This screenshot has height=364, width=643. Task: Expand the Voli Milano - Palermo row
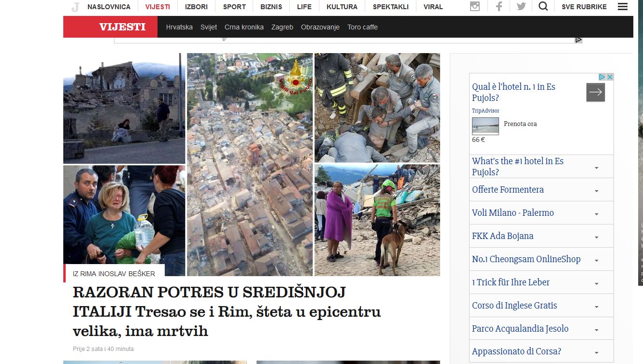(541, 213)
